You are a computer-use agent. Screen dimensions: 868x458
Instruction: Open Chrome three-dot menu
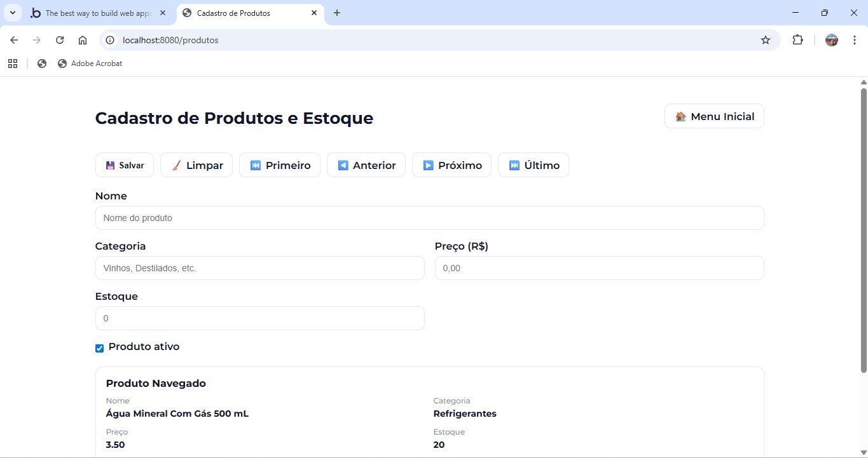point(855,40)
